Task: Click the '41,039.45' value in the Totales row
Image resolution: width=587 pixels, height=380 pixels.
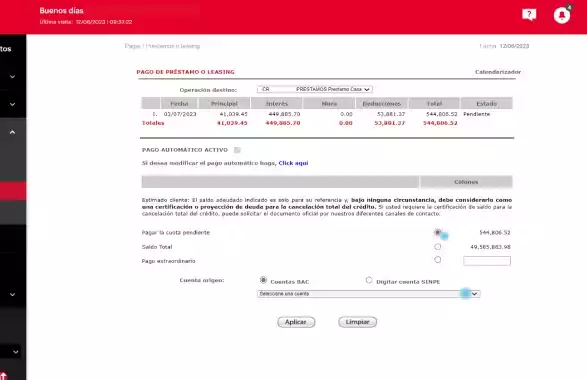Action: [x=232, y=123]
